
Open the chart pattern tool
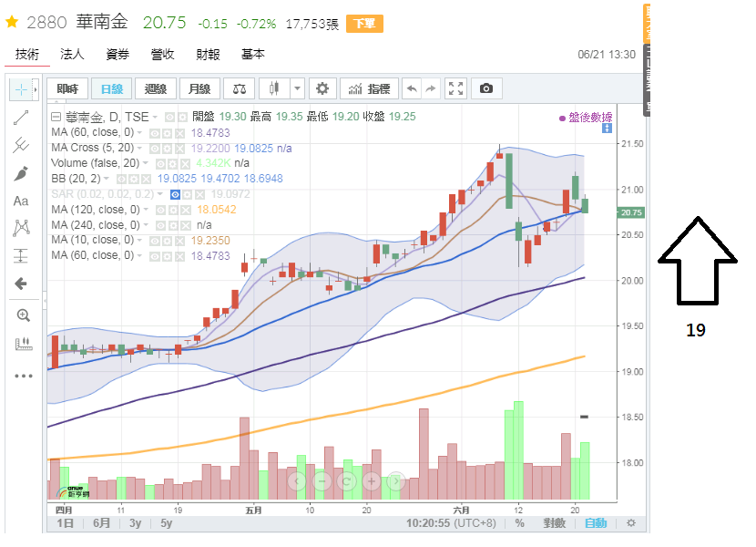point(21,227)
